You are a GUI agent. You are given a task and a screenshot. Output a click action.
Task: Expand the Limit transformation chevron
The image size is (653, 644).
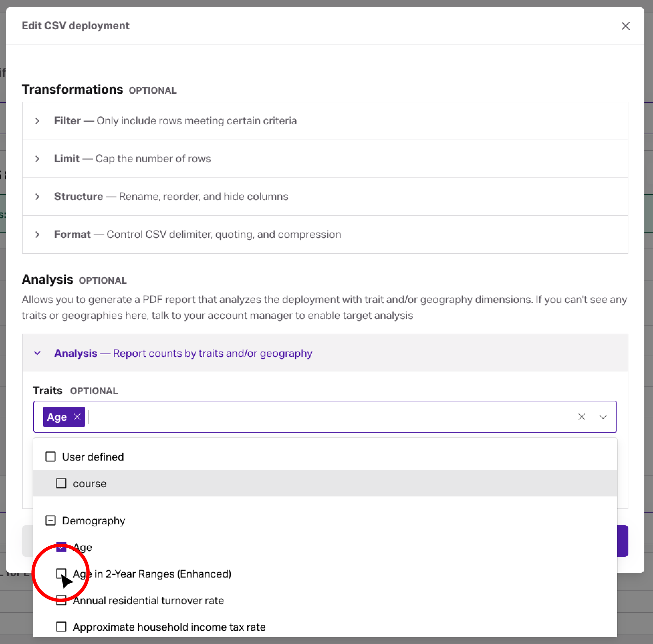tap(37, 159)
